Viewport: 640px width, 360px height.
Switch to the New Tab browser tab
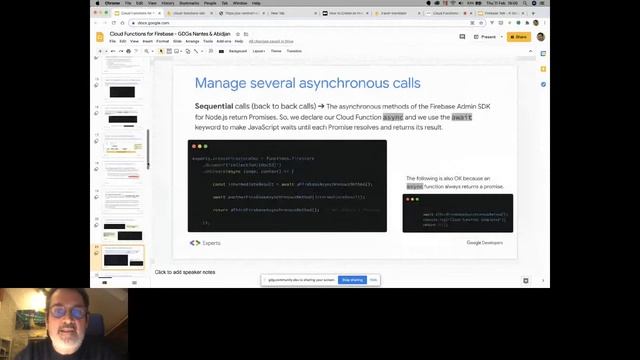click(x=292, y=13)
